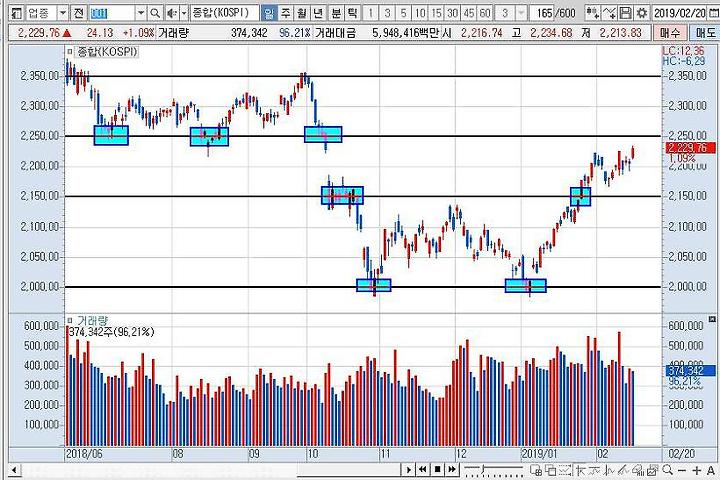Click the play forward button in bottom bar
This screenshot has height=480, width=720.
(x=408, y=470)
